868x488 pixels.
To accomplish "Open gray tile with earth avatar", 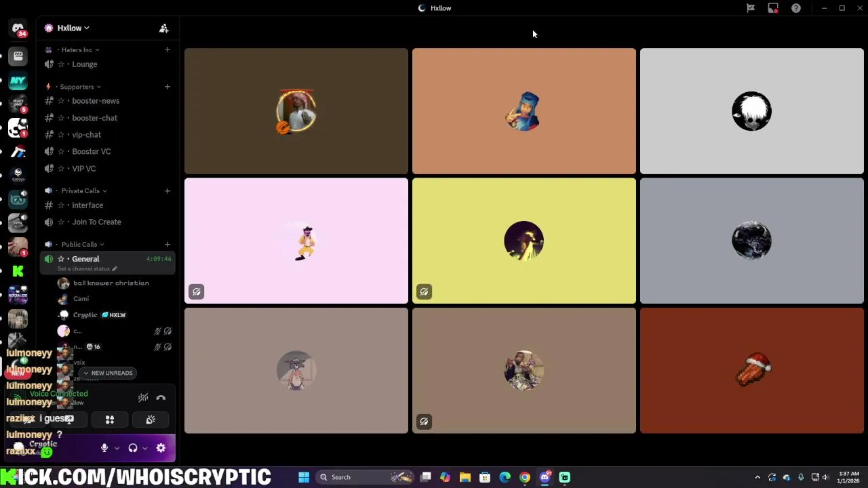I will click(752, 241).
